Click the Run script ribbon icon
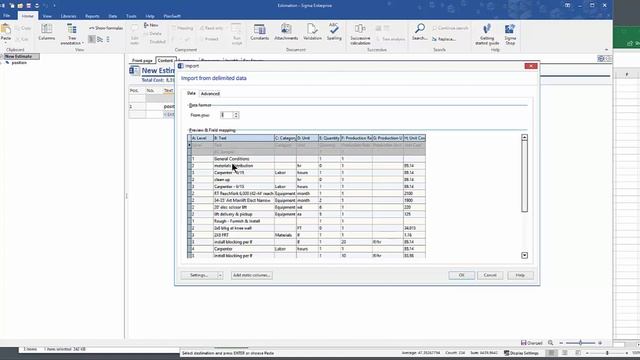The height and width of the screenshot is (360, 640). click(236, 29)
